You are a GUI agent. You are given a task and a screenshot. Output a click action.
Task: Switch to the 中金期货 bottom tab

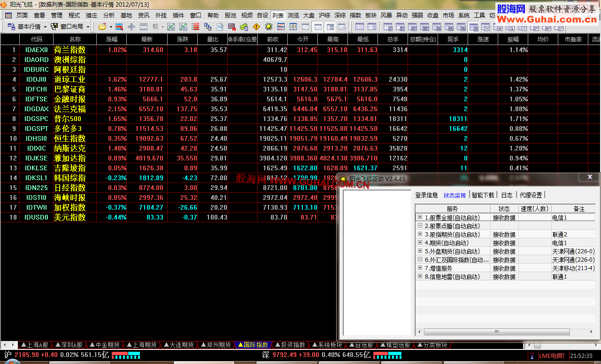[x=104, y=345]
